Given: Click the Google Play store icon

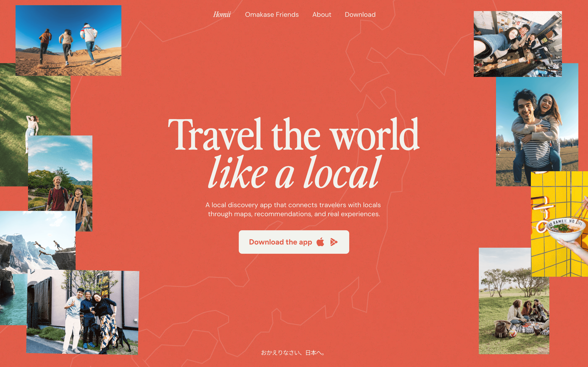Looking at the screenshot, I should (x=334, y=242).
